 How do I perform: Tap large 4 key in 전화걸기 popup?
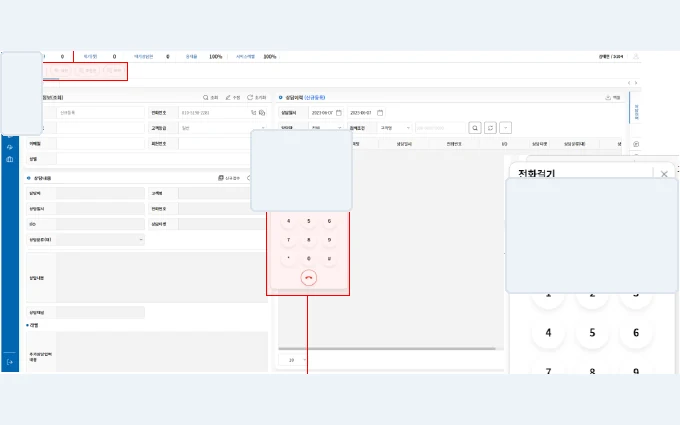point(548,333)
